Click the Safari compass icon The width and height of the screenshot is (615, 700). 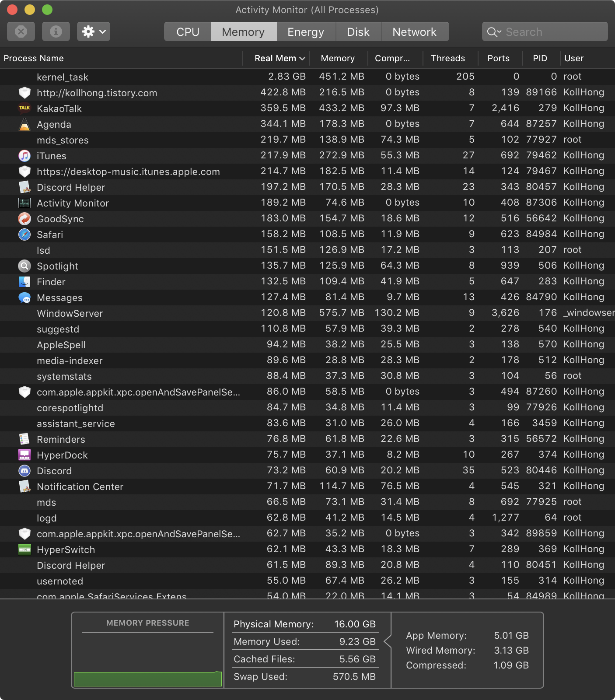[24, 234]
